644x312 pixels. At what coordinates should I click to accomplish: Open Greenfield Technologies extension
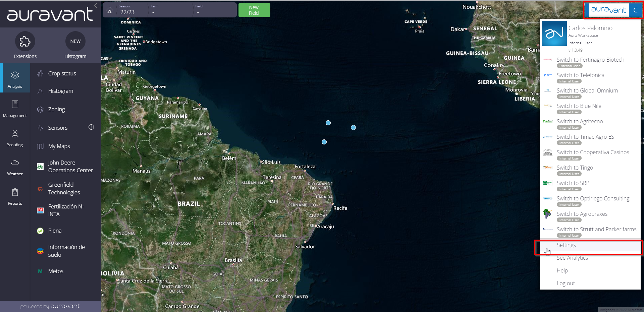64,189
